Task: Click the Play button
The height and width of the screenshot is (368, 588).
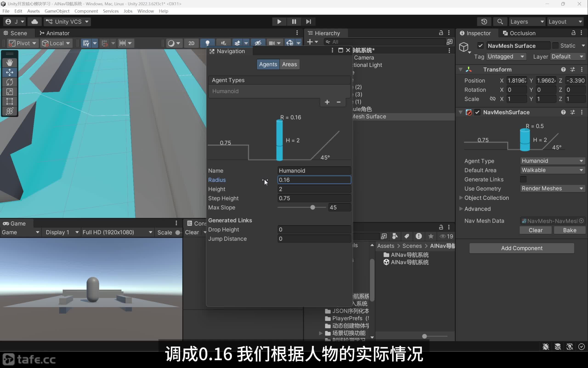Action: (x=279, y=22)
